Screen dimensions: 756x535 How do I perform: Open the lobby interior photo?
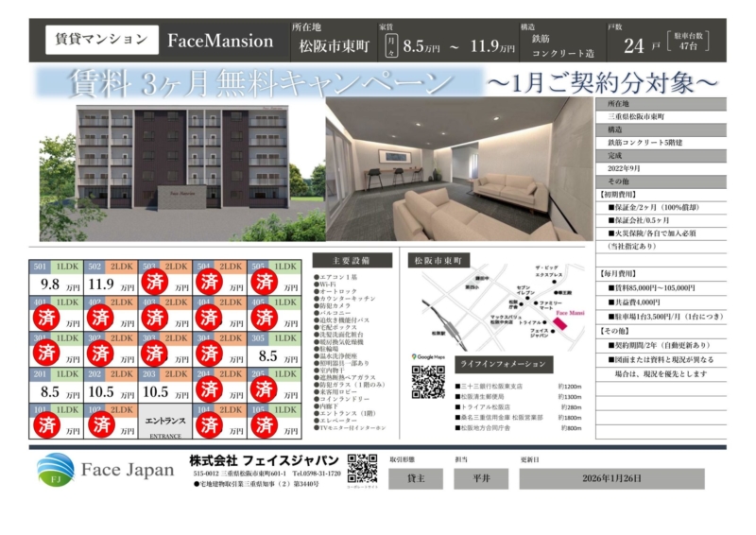pyautogui.click(x=459, y=171)
